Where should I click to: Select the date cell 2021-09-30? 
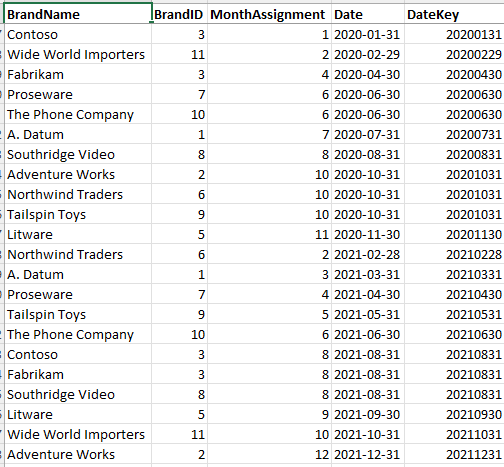point(368,414)
